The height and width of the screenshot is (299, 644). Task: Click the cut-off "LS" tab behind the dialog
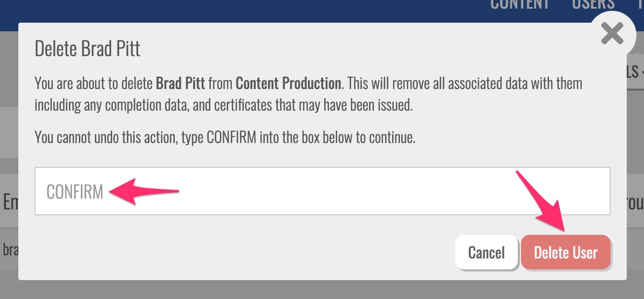[x=635, y=71]
